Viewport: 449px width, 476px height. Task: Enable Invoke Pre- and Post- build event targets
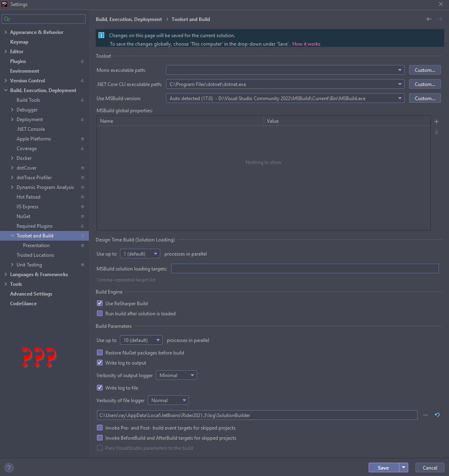click(x=100, y=428)
